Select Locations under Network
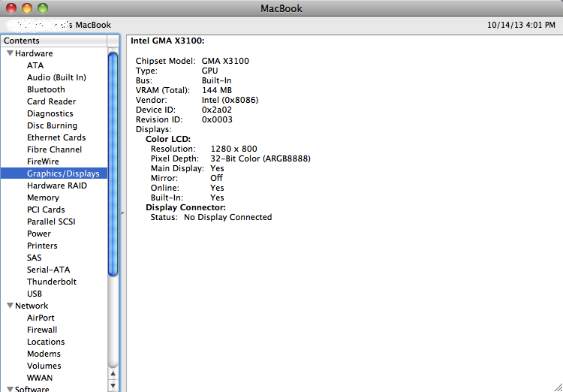563x392 pixels. (x=46, y=342)
